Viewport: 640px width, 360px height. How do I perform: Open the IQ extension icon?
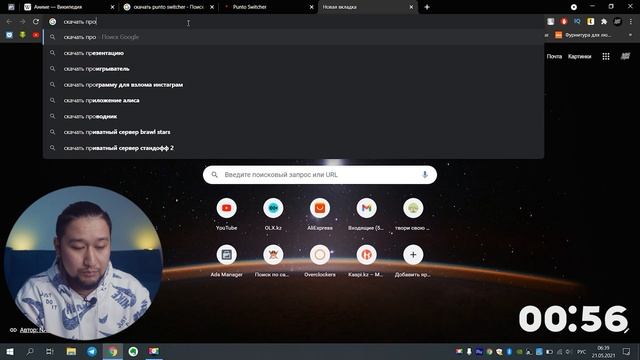pyautogui.click(x=577, y=22)
